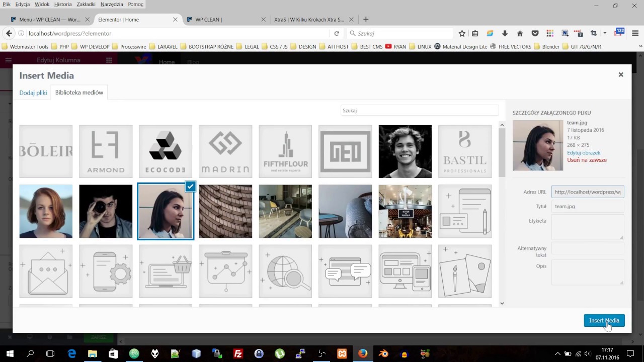
Task: Select the brown building facade photo
Action: click(x=225, y=211)
